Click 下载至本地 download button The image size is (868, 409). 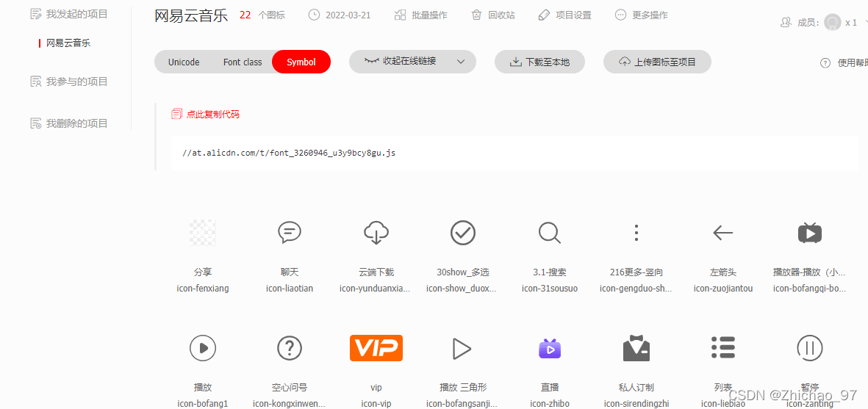pos(539,62)
